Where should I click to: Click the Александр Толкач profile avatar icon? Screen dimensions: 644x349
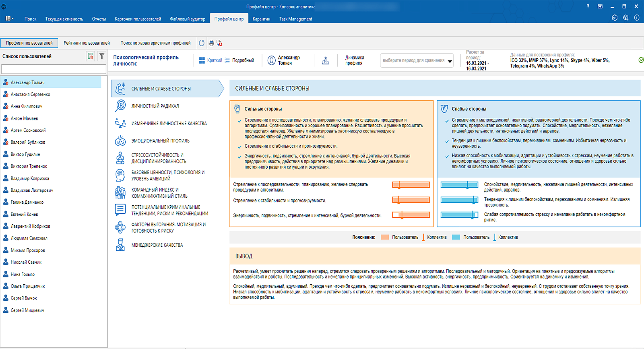[272, 60]
